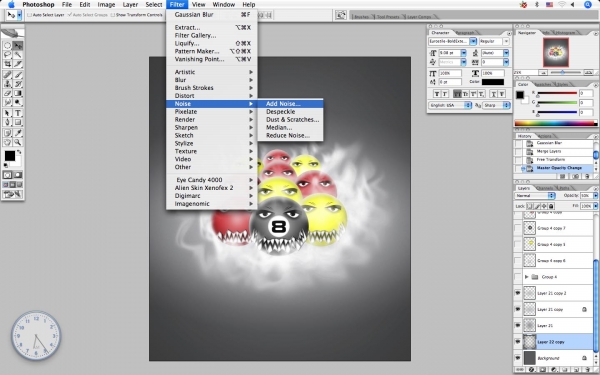The width and height of the screenshot is (600, 375).
Task: Enable Auto Select Layer checkbox
Action: pyautogui.click(x=29, y=15)
